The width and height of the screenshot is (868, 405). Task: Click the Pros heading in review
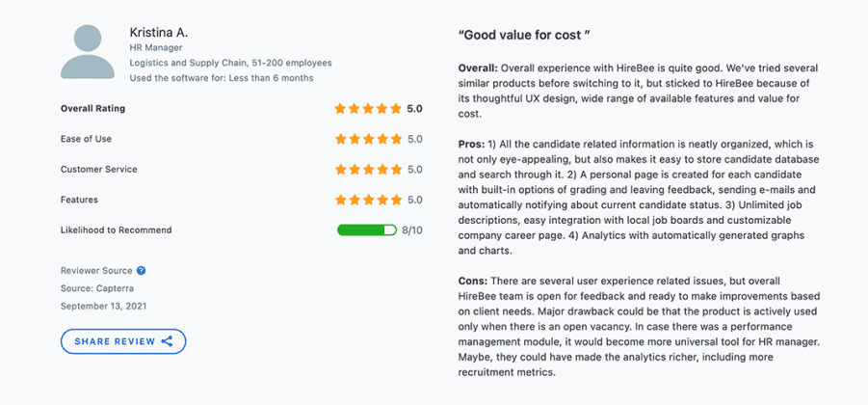point(470,145)
